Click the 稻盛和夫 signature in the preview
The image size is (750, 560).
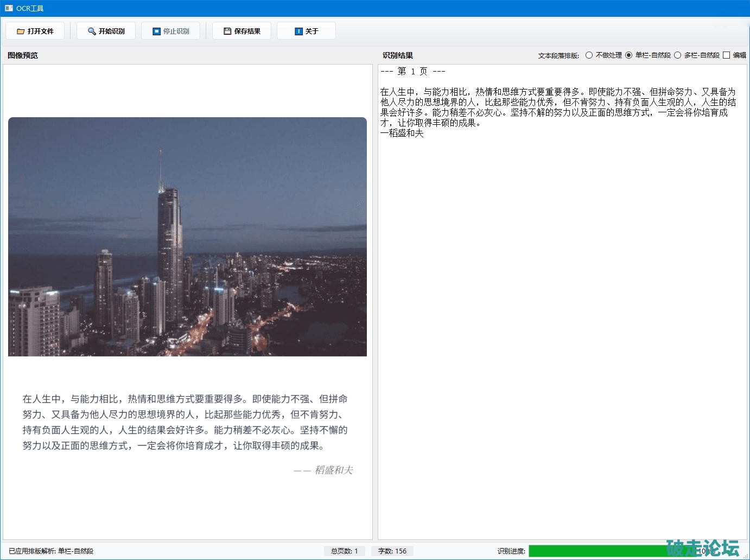(x=333, y=470)
